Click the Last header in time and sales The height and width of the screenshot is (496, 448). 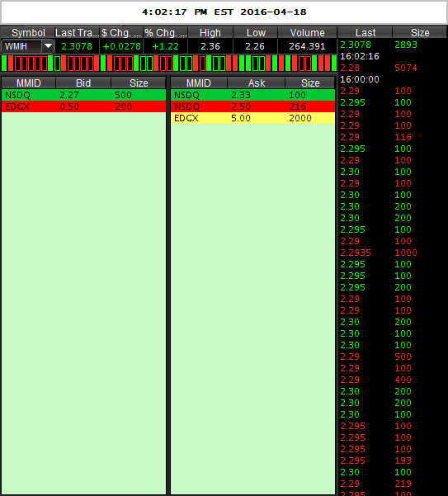point(365,32)
